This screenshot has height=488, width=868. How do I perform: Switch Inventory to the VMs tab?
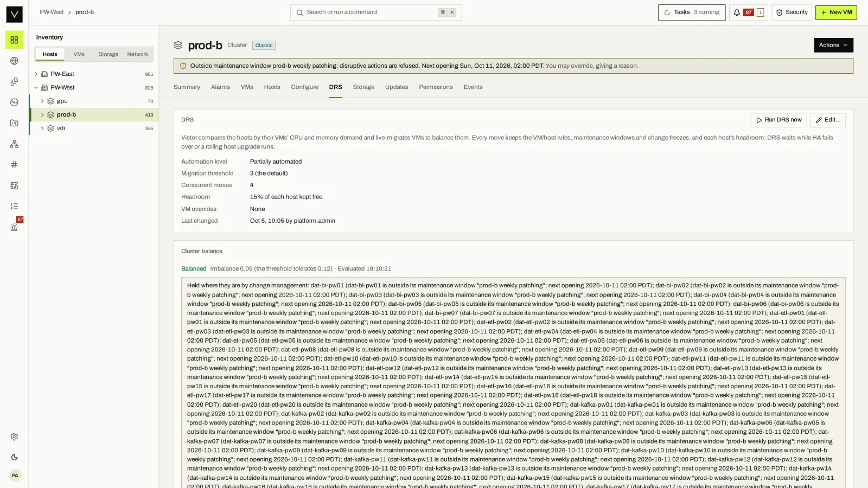coord(79,54)
